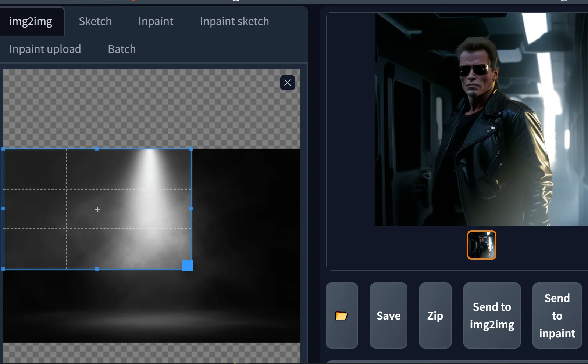Send result to img2img
This screenshot has width=588, height=364.
pyautogui.click(x=492, y=316)
